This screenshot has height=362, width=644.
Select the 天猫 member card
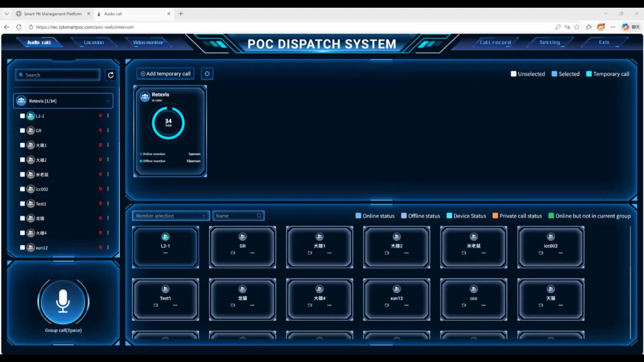(551, 299)
